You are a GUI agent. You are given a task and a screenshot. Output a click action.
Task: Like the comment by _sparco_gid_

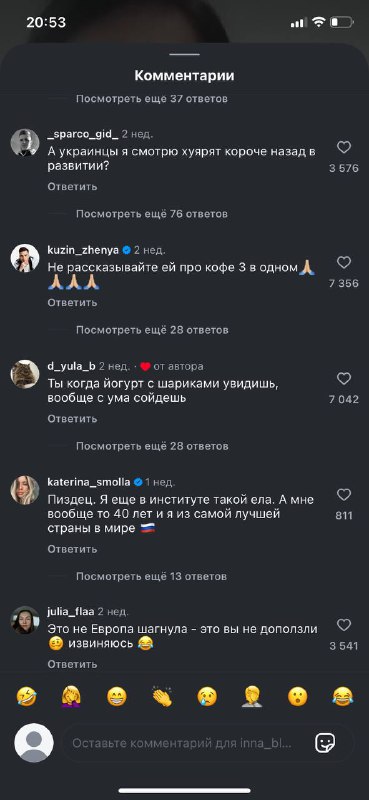[x=344, y=147]
